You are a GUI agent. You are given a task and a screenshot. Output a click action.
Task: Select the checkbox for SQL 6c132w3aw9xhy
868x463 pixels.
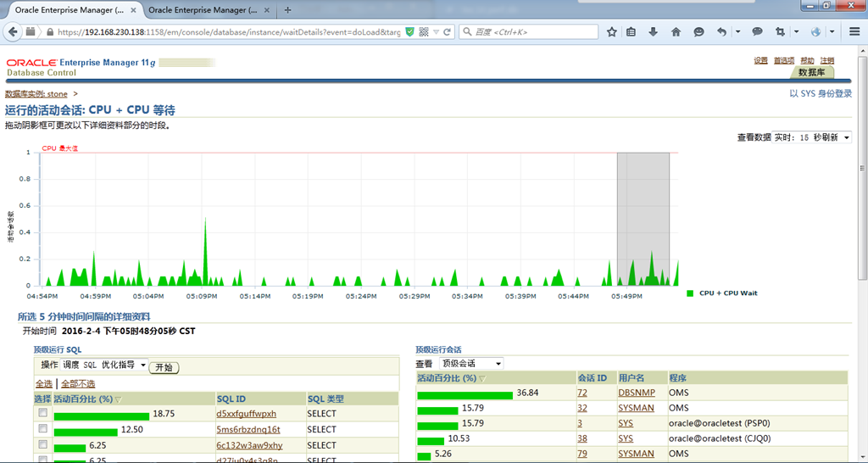click(x=42, y=445)
